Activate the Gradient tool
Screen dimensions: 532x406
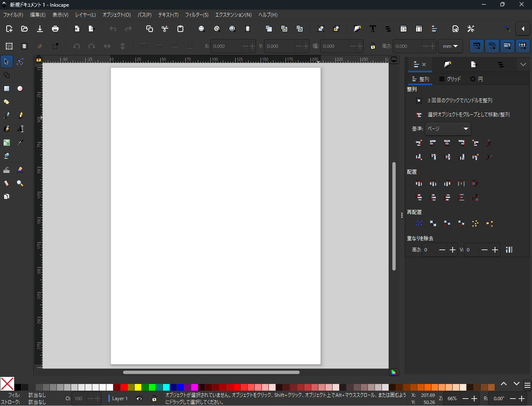pyautogui.click(x=7, y=143)
